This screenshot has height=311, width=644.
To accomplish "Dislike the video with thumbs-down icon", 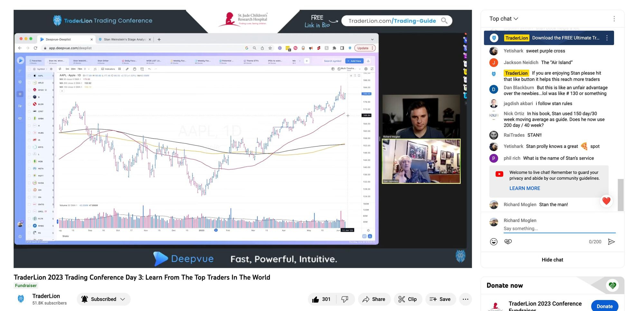I will (x=345, y=299).
